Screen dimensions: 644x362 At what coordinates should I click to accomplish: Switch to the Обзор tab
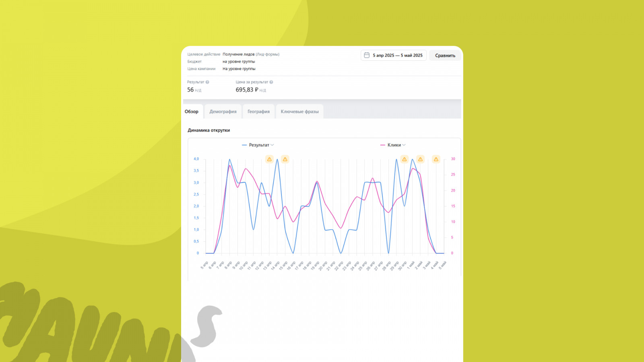click(x=192, y=111)
